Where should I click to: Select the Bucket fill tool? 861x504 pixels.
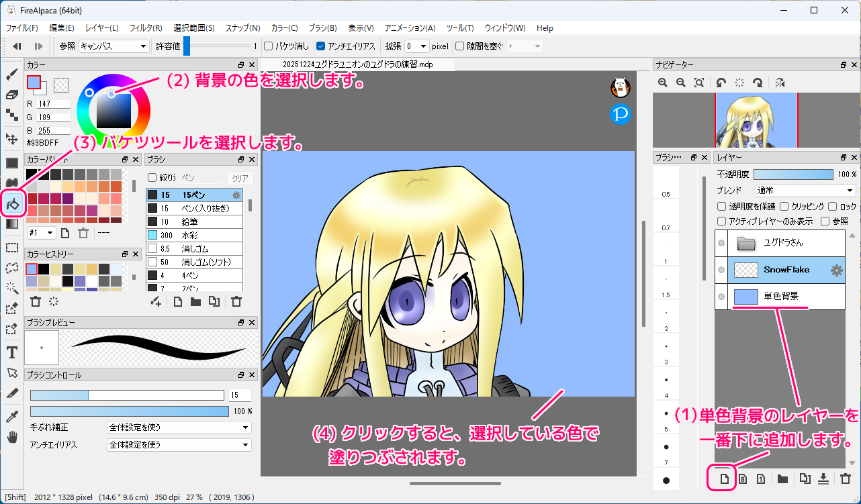(x=12, y=203)
